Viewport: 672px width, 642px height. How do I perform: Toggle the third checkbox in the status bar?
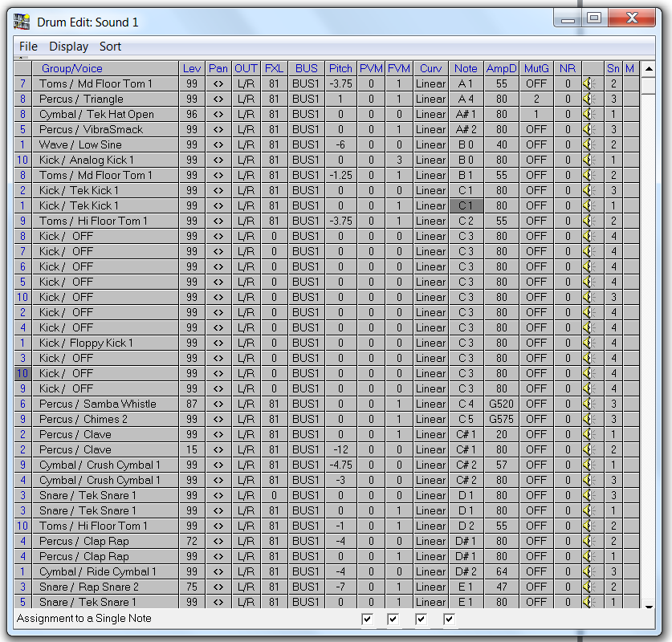pos(421,619)
